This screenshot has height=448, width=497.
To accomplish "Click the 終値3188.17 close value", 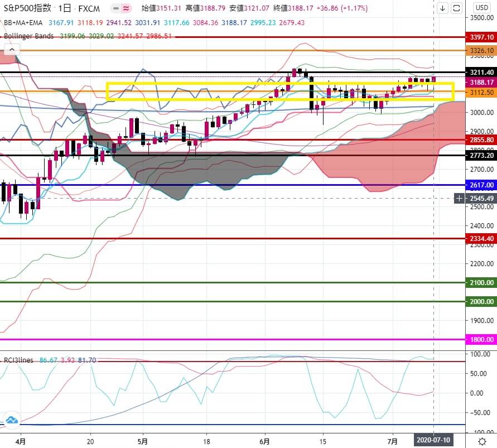I will pyautogui.click(x=293, y=8).
